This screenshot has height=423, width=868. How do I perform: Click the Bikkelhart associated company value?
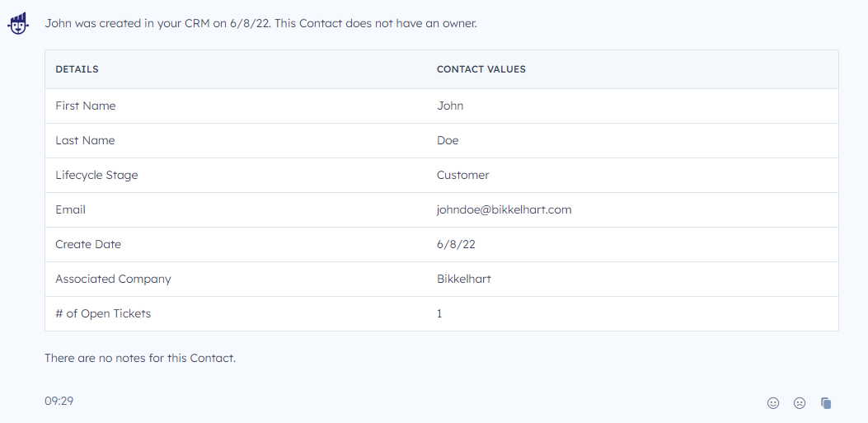[464, 279]
